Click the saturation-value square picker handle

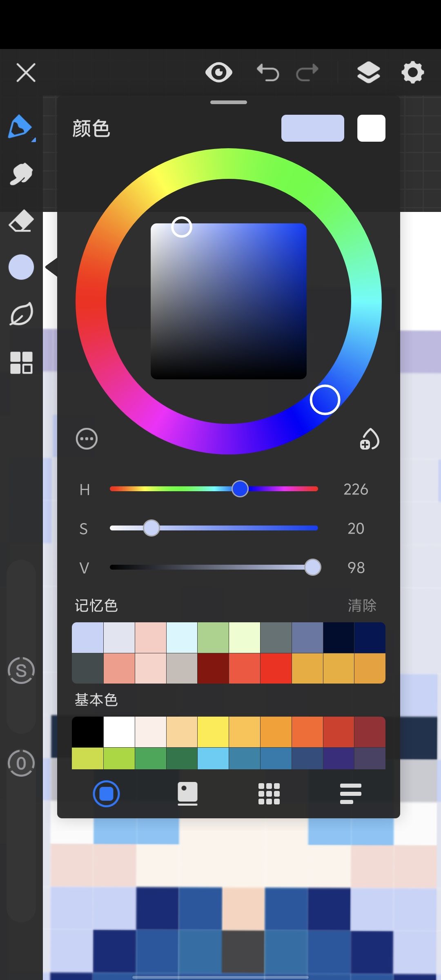click(x=182, y=227)
